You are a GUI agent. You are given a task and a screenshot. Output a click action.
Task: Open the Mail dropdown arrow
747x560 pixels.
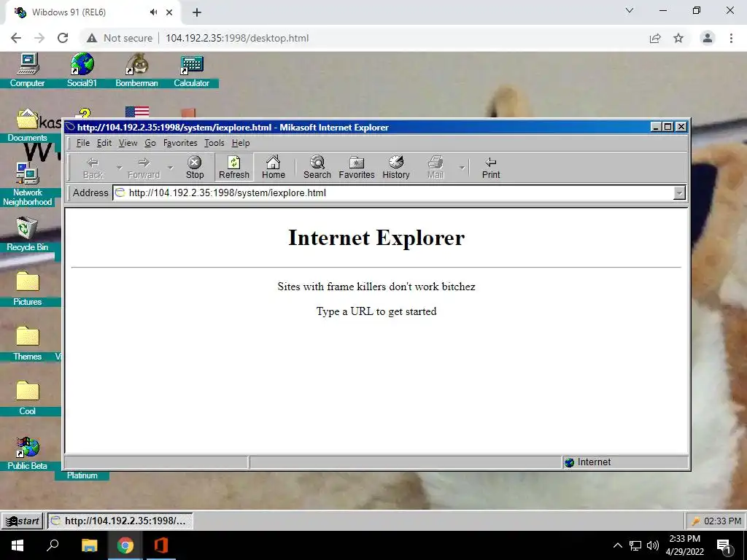click(x=462, y=168)
